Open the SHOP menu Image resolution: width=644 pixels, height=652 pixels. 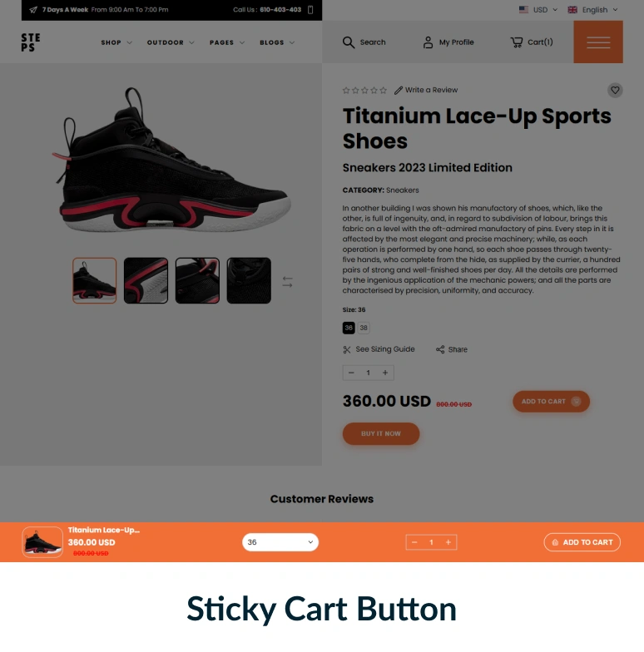(x=116, y=42)
